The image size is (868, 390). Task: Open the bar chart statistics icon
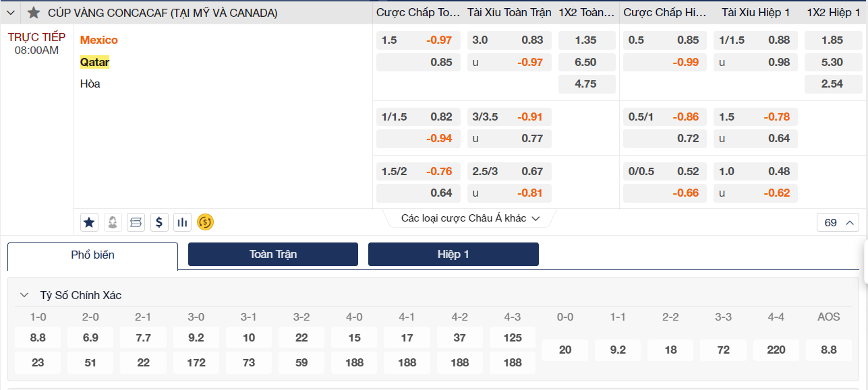click(181, 222)
